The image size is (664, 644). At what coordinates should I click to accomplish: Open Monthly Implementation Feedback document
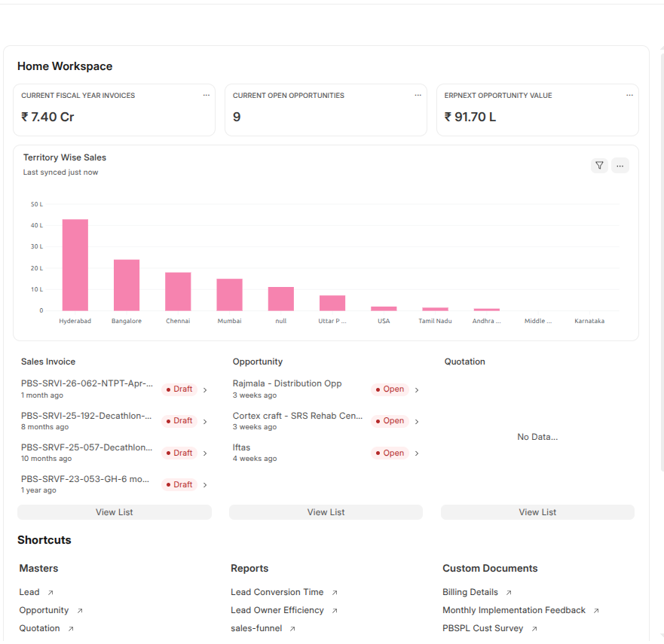click(514, 610)
